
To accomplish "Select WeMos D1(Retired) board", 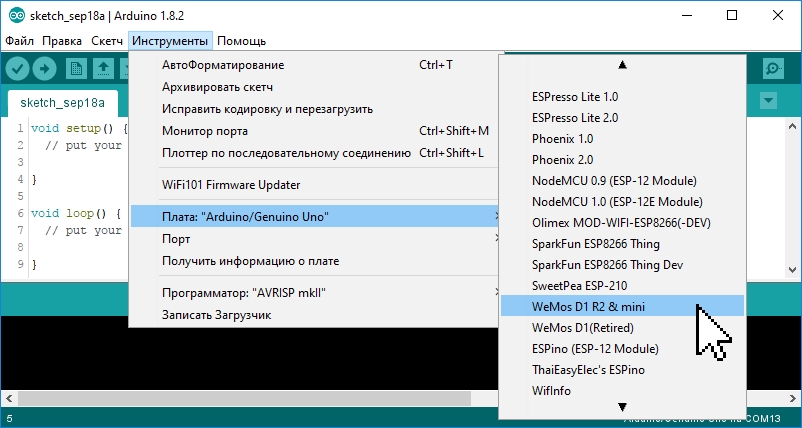I will click(x=622, y=327).
